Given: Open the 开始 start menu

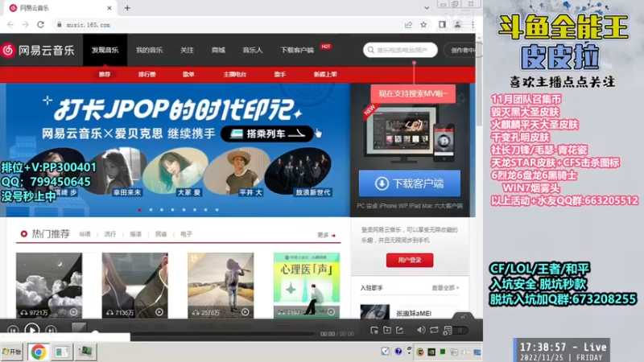Looking at the screenshot, I should [x=11, y=352].
